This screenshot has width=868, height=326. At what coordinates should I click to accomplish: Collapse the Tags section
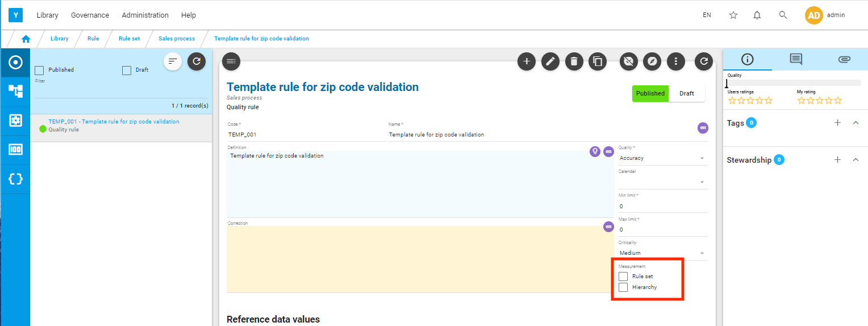pos(856,123)
